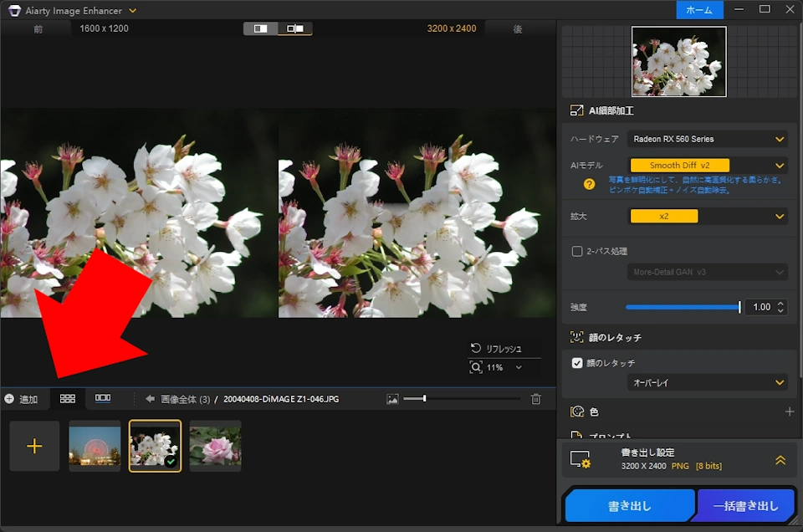Click the trash icon on the filmstrip toolbar

point(536,399)
